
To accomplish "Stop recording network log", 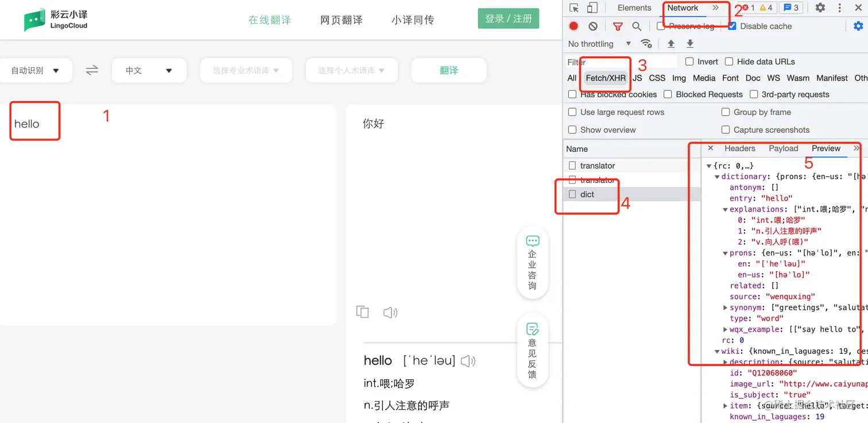I will tap(573, 26).
